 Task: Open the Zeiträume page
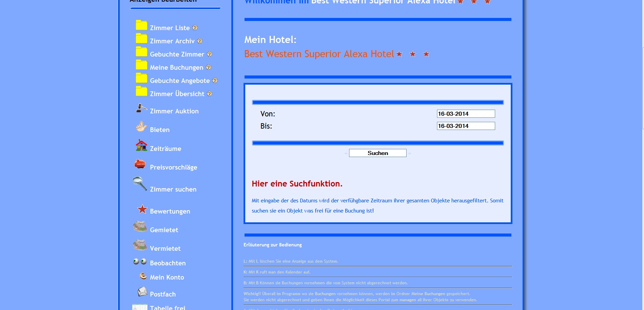click(x=165, y=149)
